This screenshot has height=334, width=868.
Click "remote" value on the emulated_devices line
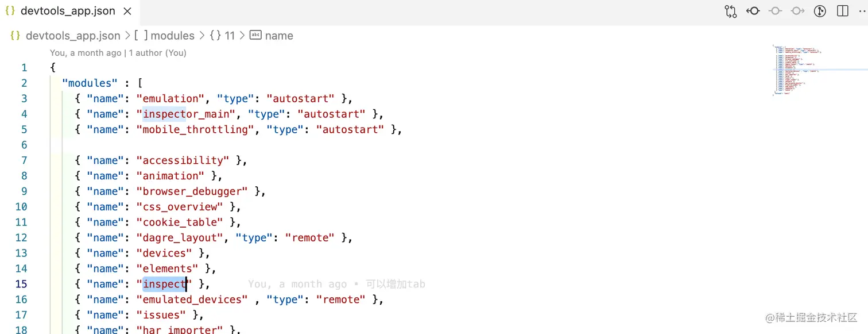pyautogui.click(x=341, y=300)
